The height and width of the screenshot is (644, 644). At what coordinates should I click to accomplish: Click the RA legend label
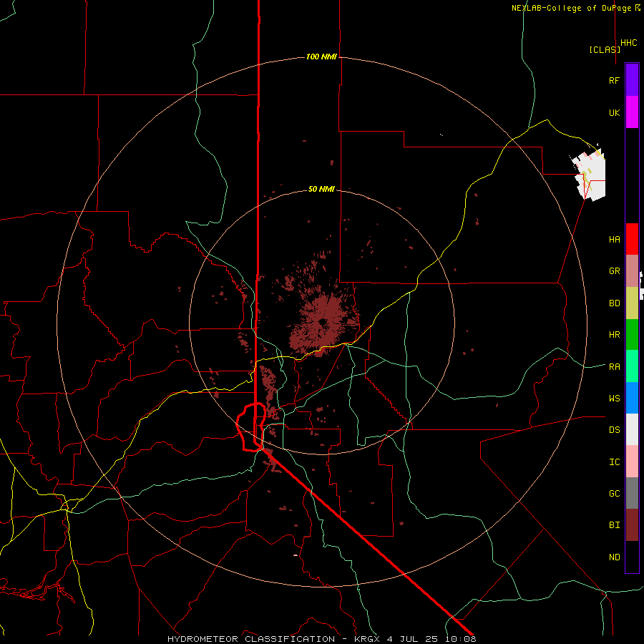click(x=614, y=366)
